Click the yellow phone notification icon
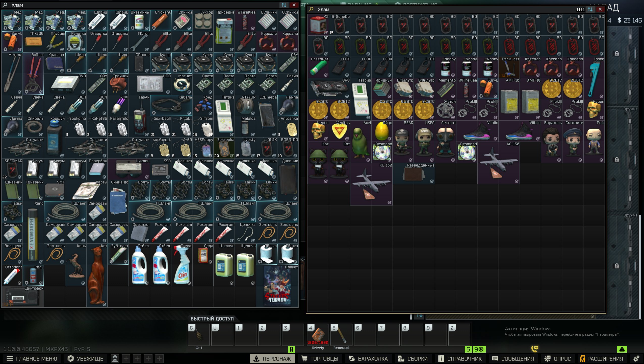Screen dimensions: 644x364 (535, 349)
